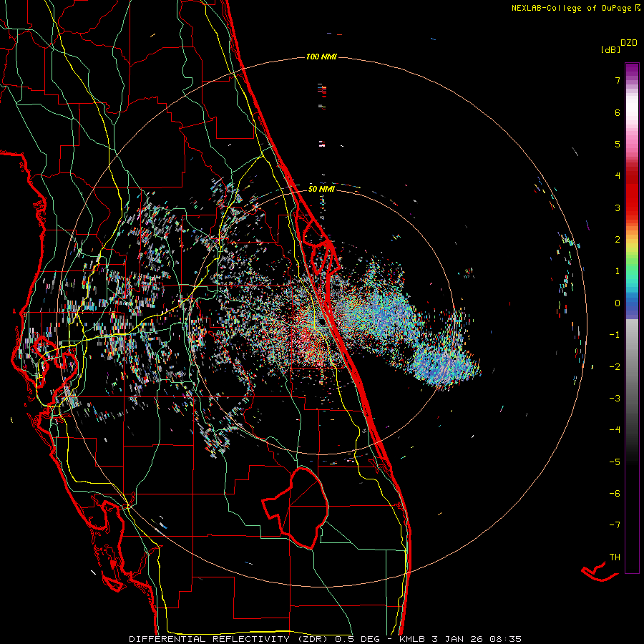Click the 4 value on color scale

click(x=618, y=176)
